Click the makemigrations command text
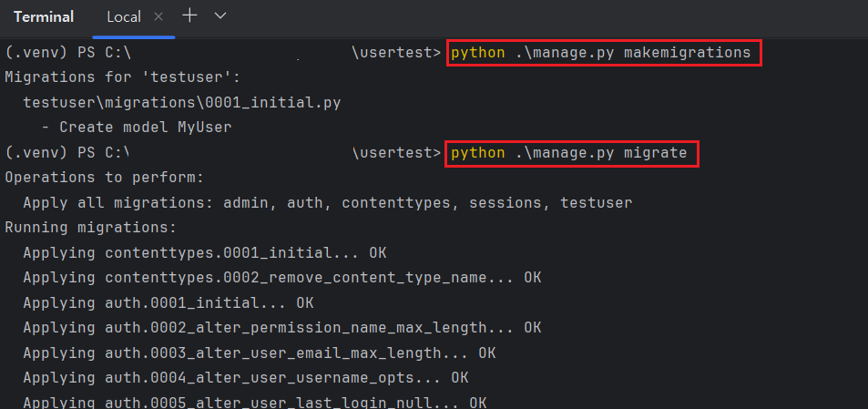This screenshot has height=409, width=868. click(601, 53)
